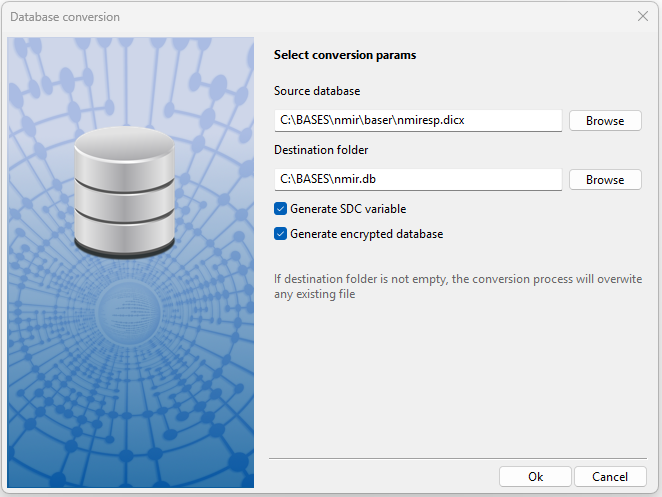Disable the Generate encrypted database checkbox
This screenshot has height=497, width=662.
point(281,234)
